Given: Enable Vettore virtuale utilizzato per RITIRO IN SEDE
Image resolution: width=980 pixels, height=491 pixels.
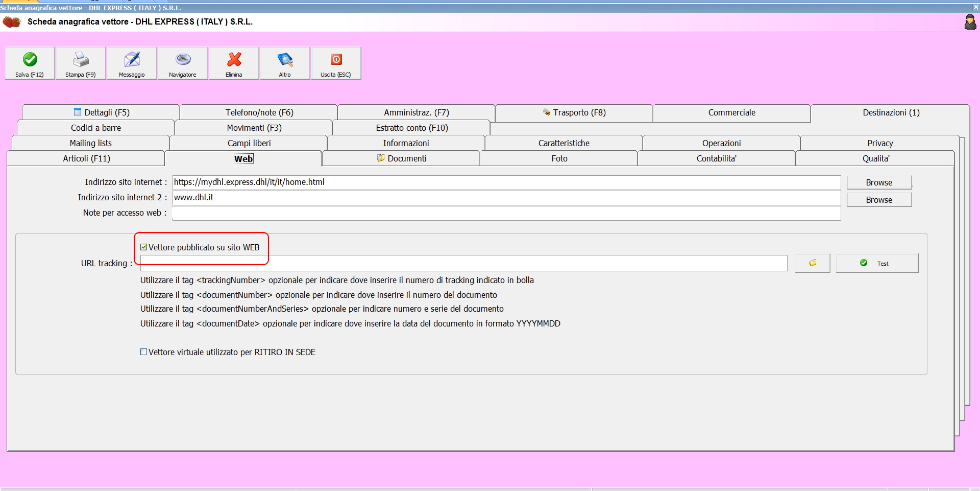Looking at the screenshot, I should pos(144,352).
